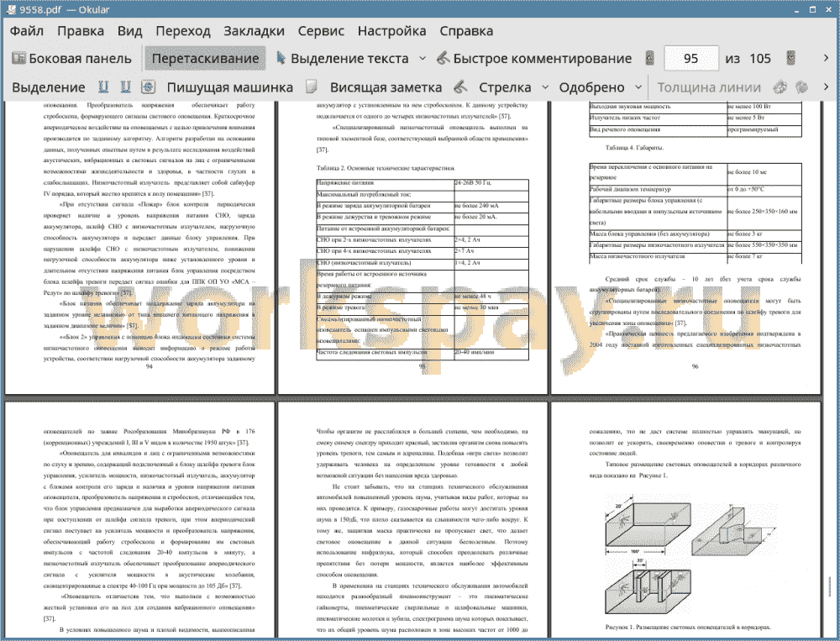Open the Сервис menu

tap(321, 31)
